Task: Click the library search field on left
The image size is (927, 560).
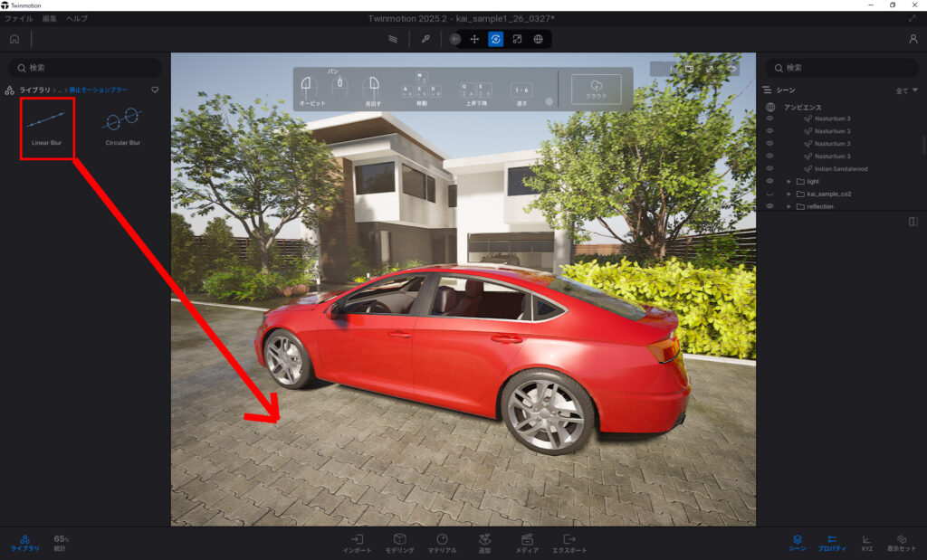Action: coord(86,68)
